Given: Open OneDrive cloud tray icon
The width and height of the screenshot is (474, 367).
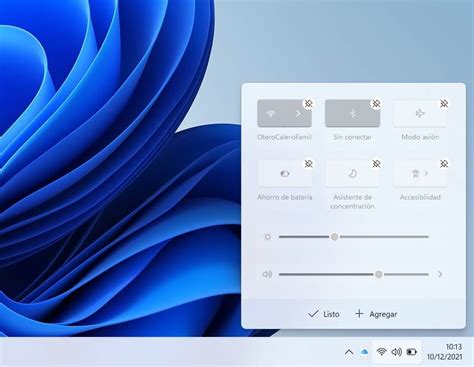Looking at the screenshot, I should 365,352.
